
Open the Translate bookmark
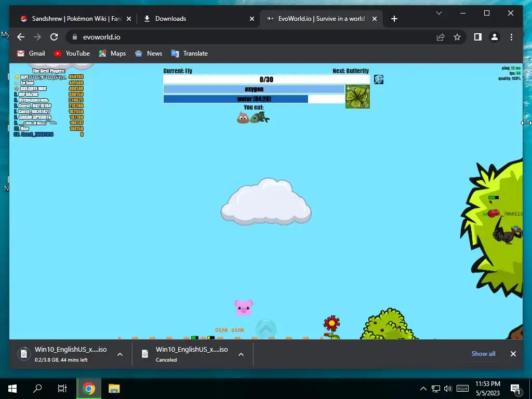click(189, 54)
